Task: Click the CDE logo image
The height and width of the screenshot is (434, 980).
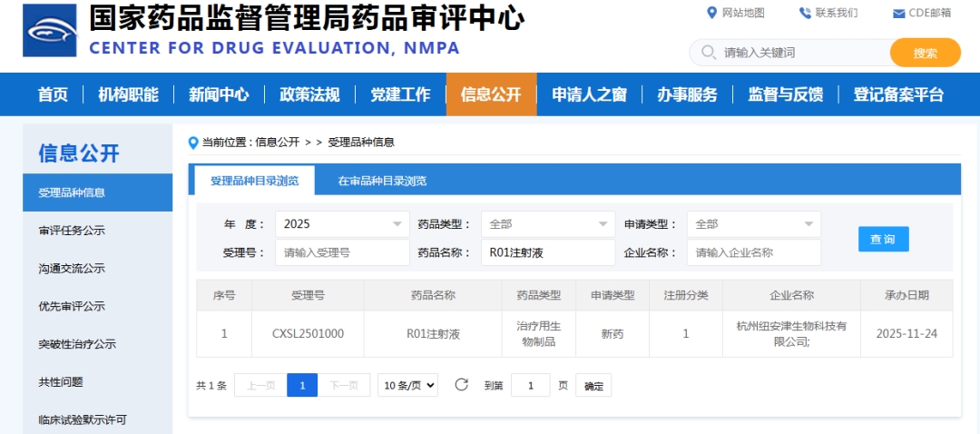Action: [x=50, y=31]
